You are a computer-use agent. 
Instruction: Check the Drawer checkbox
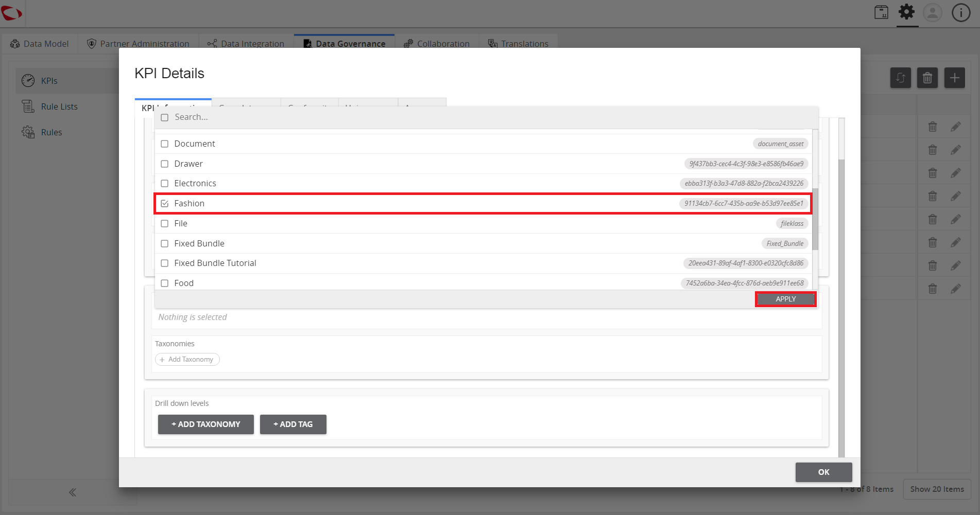pyautogui.click(x=165, y=164)
